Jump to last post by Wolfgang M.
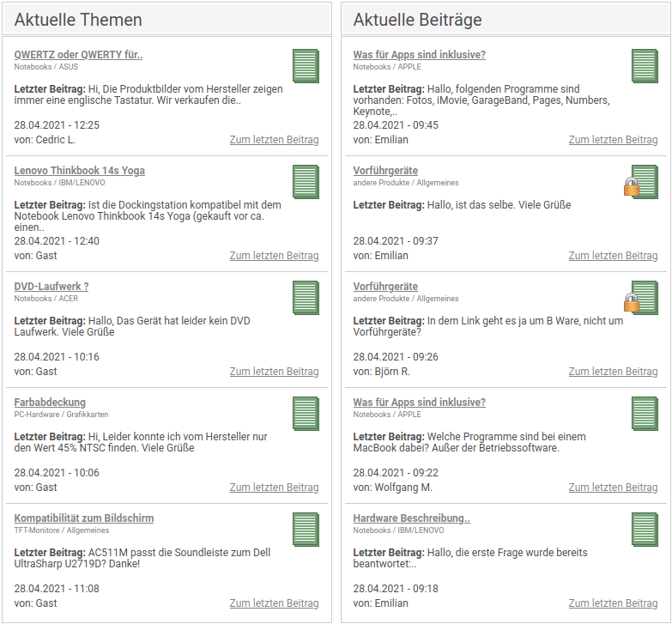The height and width of the screenshot is (624, 672). coord(614,488)
